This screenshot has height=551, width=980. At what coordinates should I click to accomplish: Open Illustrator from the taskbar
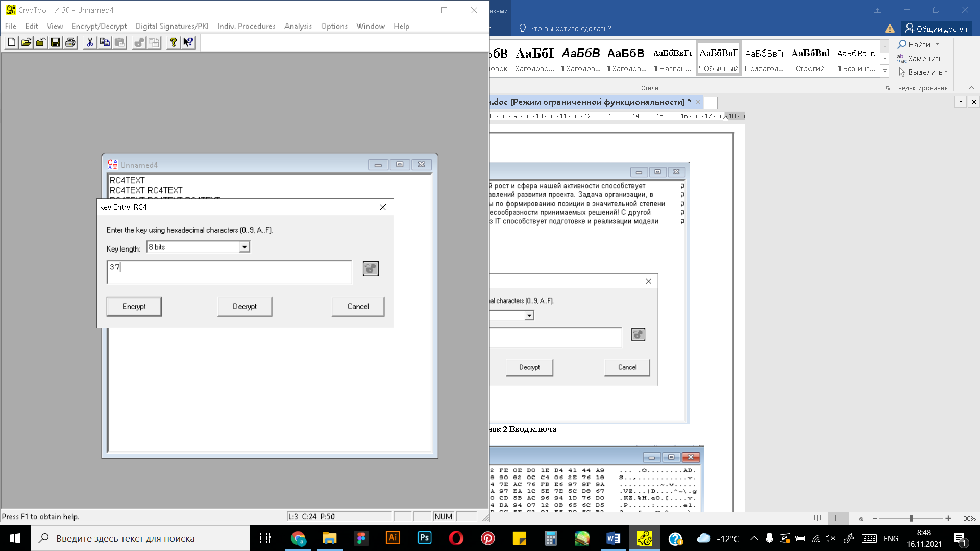[x=393, y=538]
